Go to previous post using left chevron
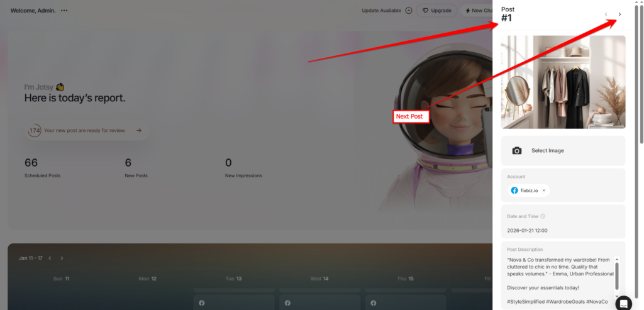 click(x=606, y=14)
